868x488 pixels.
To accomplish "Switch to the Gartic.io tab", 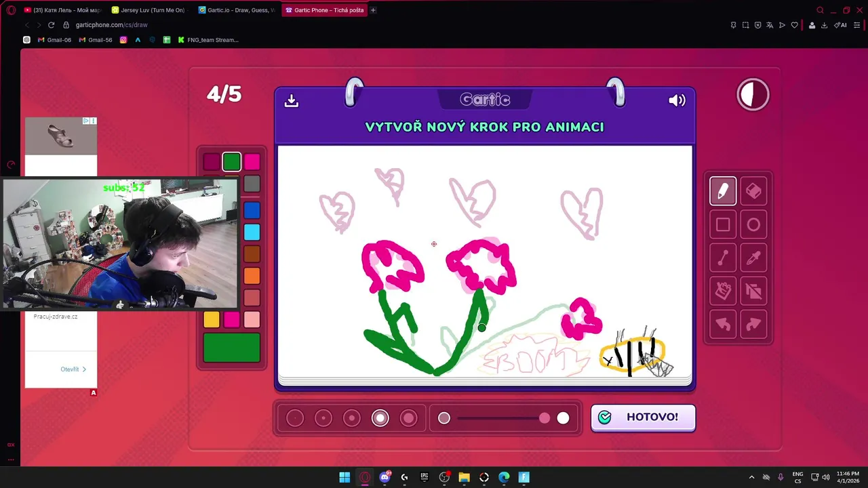I will coord(237,10).
